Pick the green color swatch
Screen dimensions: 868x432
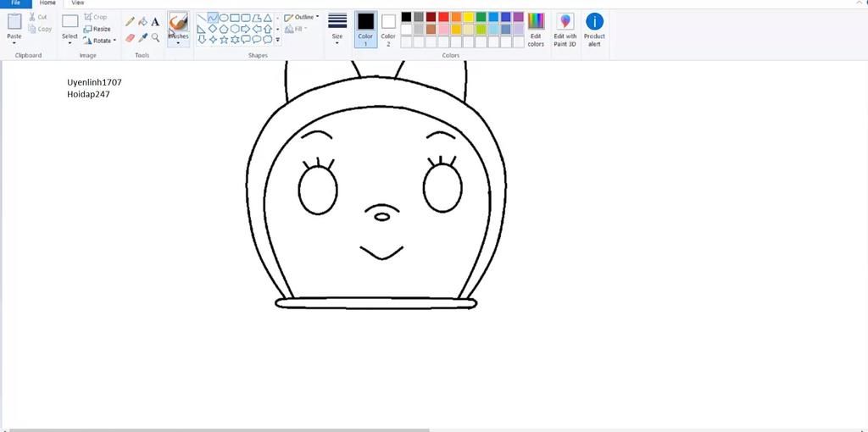pos(481,17)
